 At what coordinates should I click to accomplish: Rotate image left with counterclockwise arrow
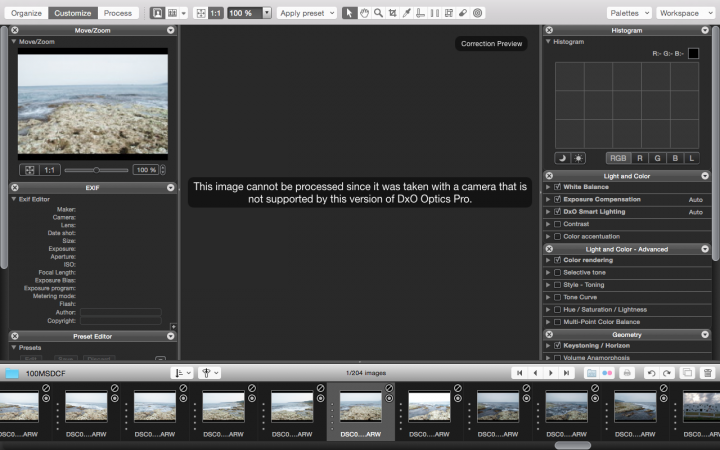coord(651,373)
